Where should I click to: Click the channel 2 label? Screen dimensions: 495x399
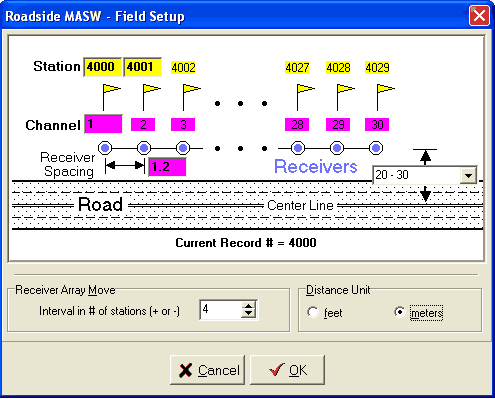[143, 125]
